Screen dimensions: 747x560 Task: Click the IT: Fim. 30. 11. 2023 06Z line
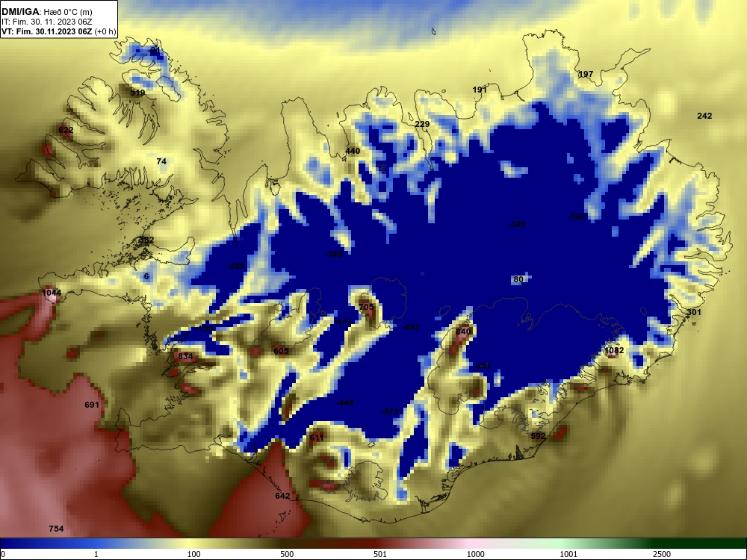tap(46, 22)
